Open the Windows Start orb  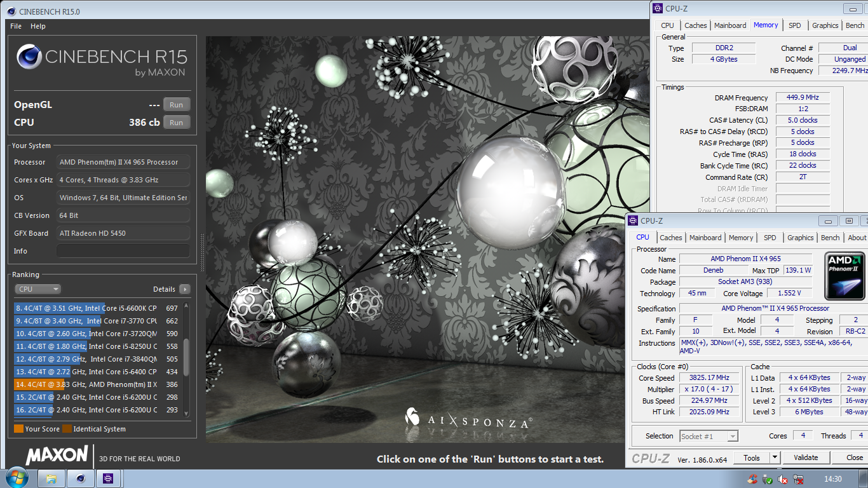point(16,478)
